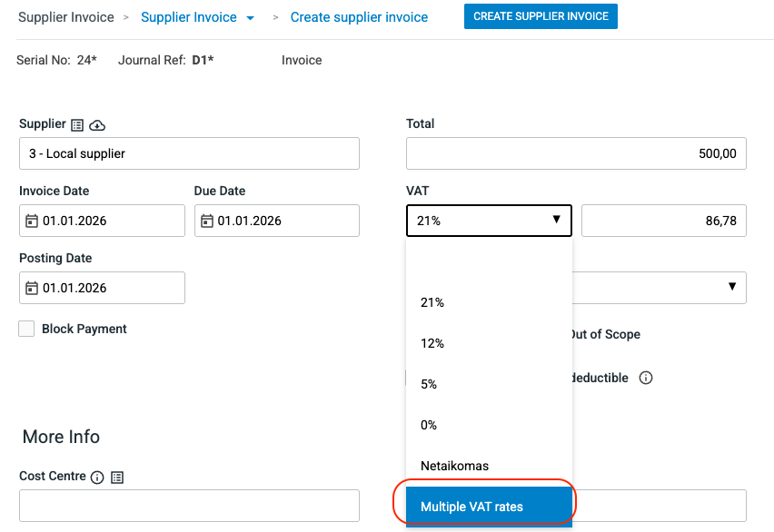Click into the Total amount field
This screenshot has width=774, height=532.
[576, 153]
